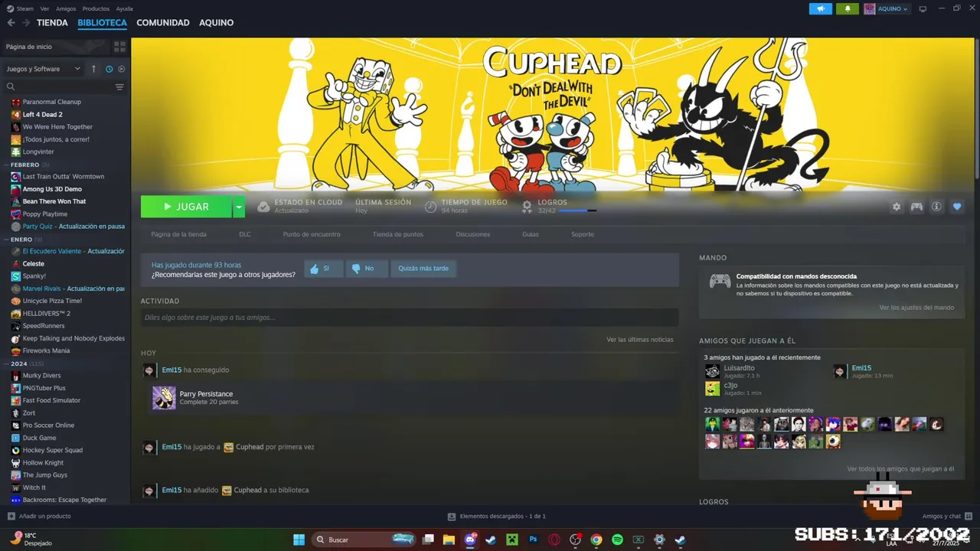Image resolution: width=980 pixels, height=551 pixels.
Task: Recommend the game with the Sí button
Action: 324,269
